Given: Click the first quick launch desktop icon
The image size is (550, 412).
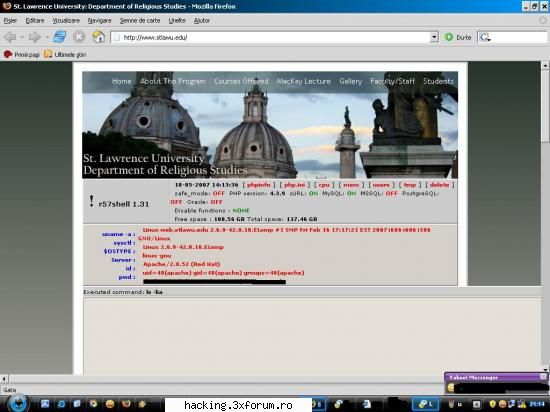Looking at the screenshot, I should tap(45, 404).
